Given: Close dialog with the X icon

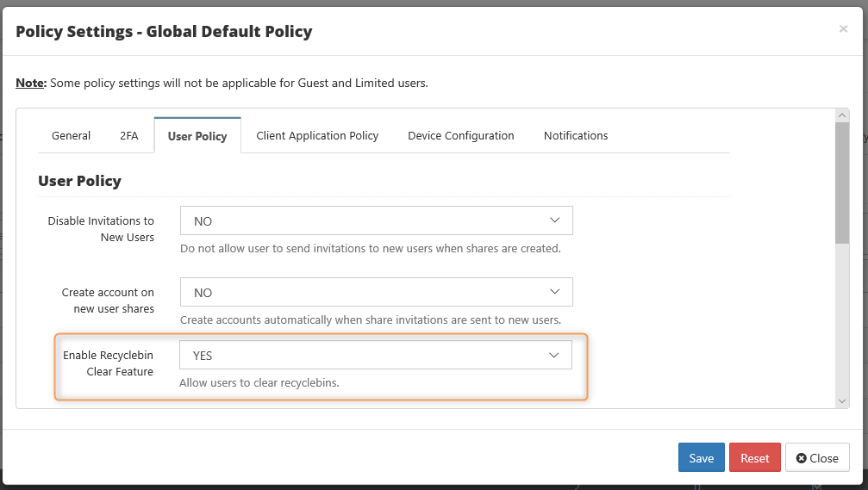Looking at the screenshot, I should pyautogui.click(x=843, y=28).
